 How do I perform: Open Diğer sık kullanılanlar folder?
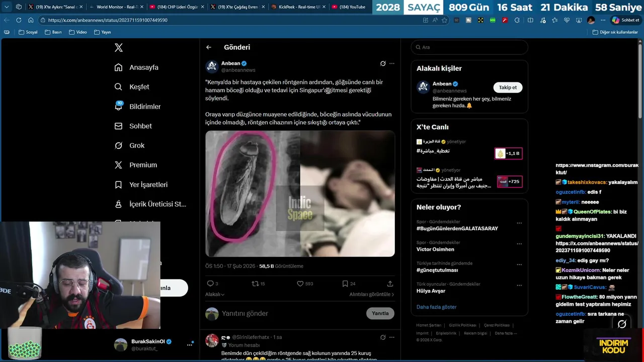click(615, 32)
